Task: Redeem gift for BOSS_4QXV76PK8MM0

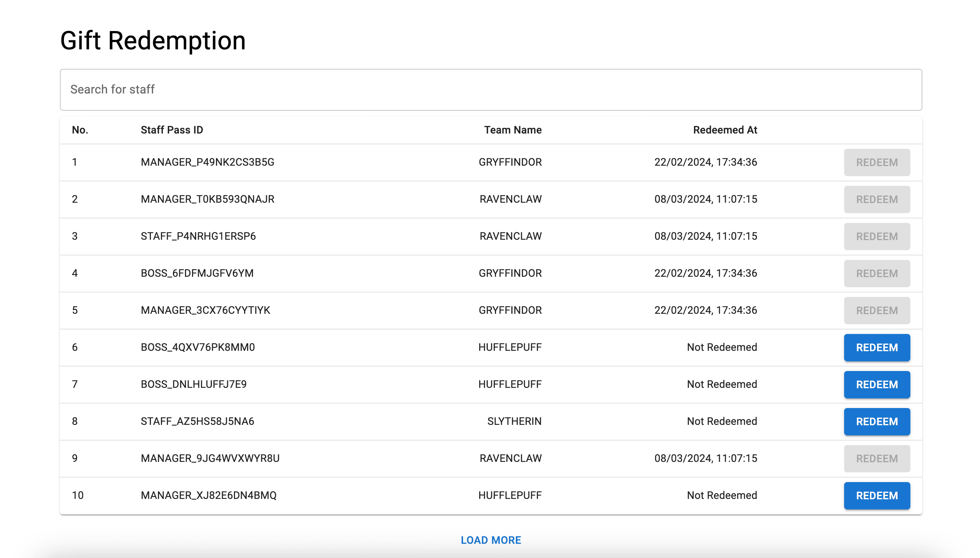Action: [x=876, y=347]
